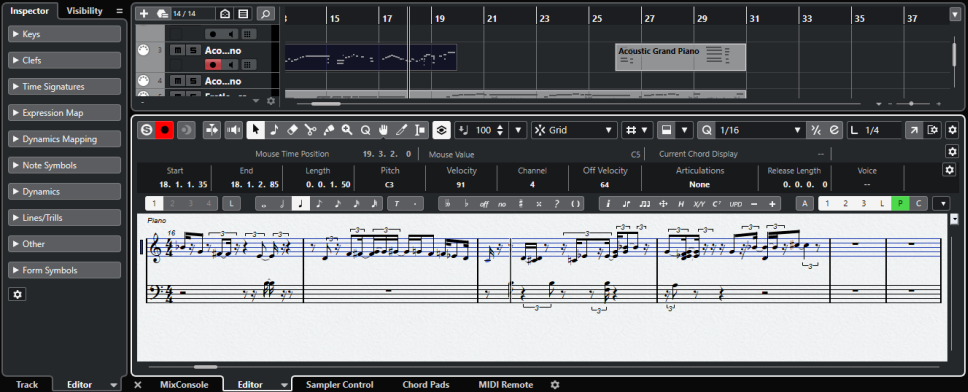The width and height of the screenshot is (968, 392).
Task: Select the Hand tool
Action: 383,130
